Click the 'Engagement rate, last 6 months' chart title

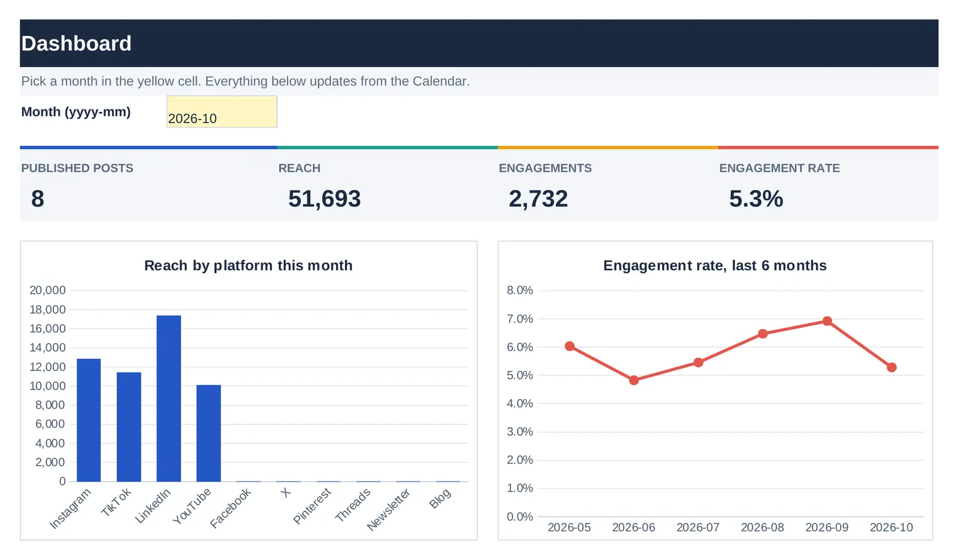pyautogui.click(x=715, y=266)
